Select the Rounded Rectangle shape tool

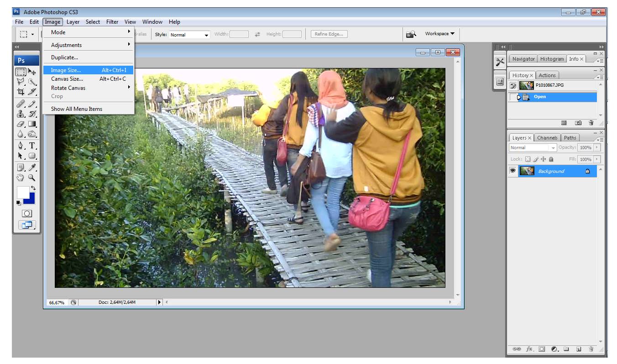tap(32, 156)
